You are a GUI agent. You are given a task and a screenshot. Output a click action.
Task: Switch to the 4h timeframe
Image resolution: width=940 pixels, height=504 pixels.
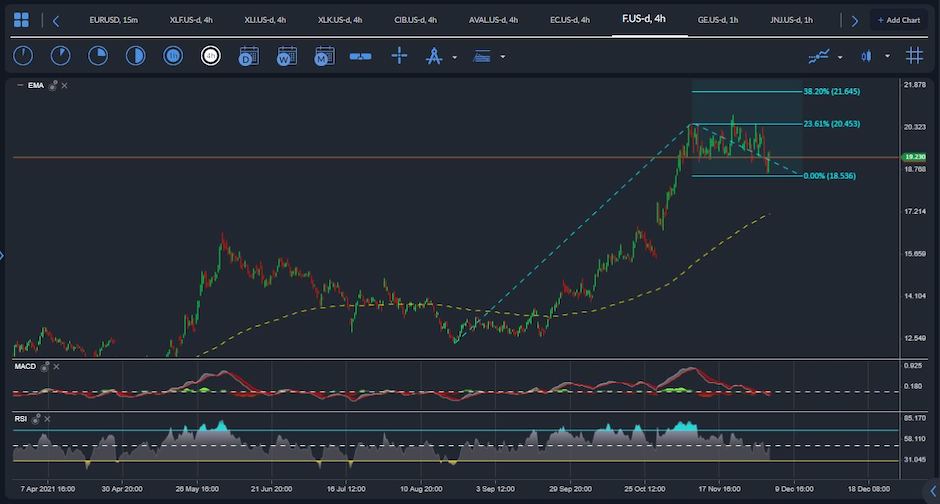[210, 56]
